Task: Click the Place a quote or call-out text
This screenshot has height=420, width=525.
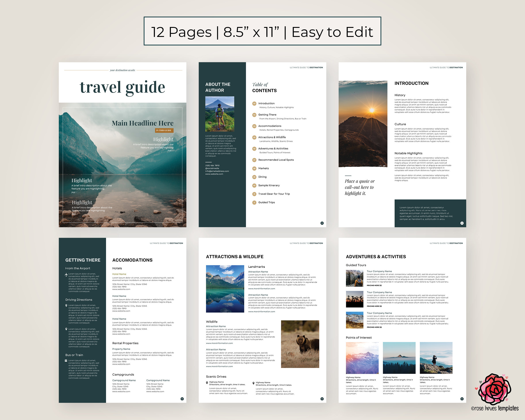Action: pyautogui.click(x=360, y=187)
